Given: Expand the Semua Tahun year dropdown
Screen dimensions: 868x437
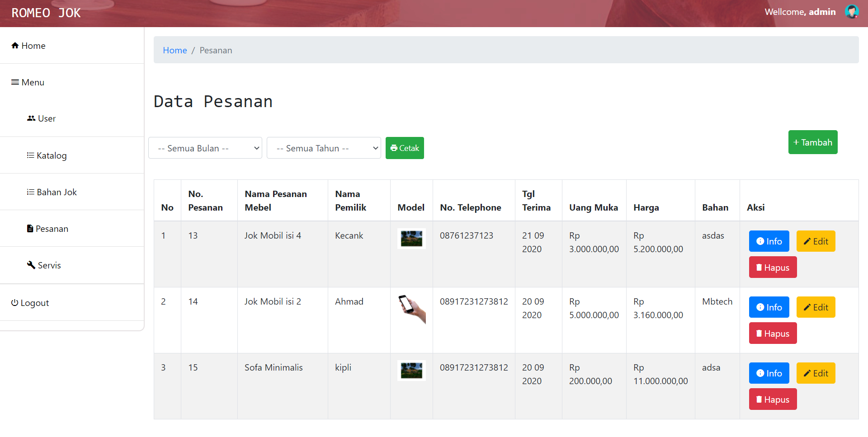Looking at the screenshot, I should 324,148.
